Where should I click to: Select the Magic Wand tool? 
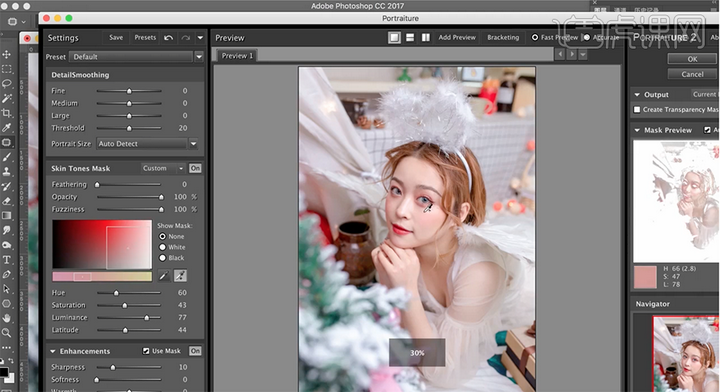click(6, 99)
